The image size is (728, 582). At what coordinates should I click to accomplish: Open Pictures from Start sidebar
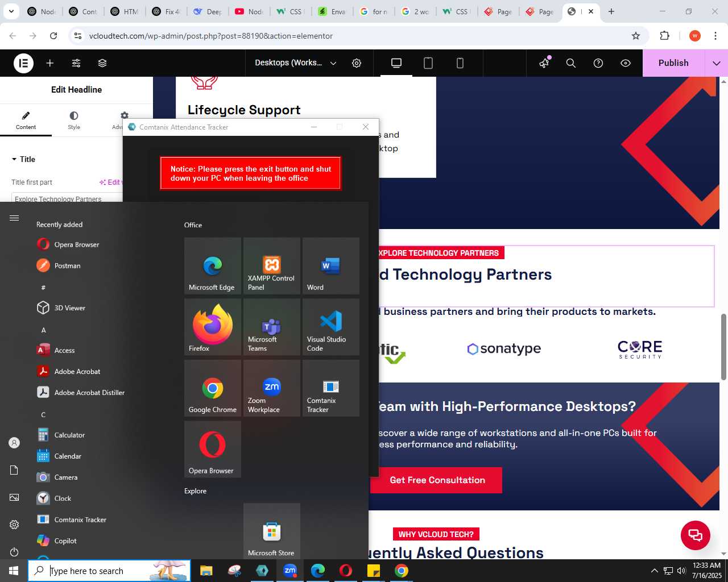coord(14,497)
